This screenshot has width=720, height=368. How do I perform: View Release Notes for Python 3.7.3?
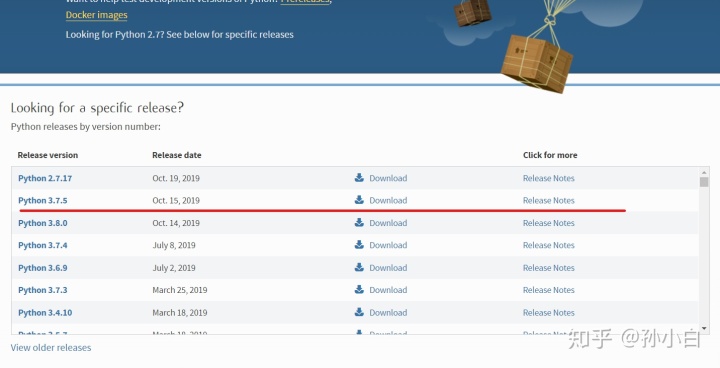[x=549, y=290]
